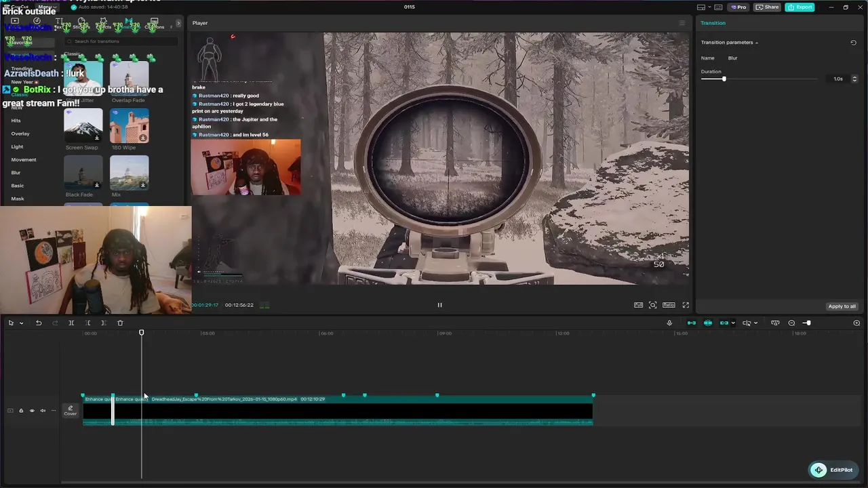The width and height of the screenshot is (868, 488).
Task: Lock the main video track
Action: tap(21, 411)
